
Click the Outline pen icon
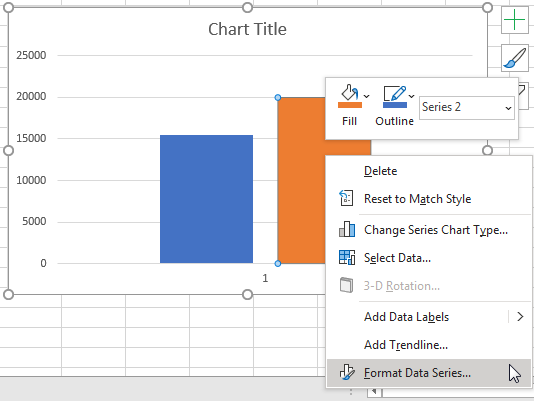(395, 93)
